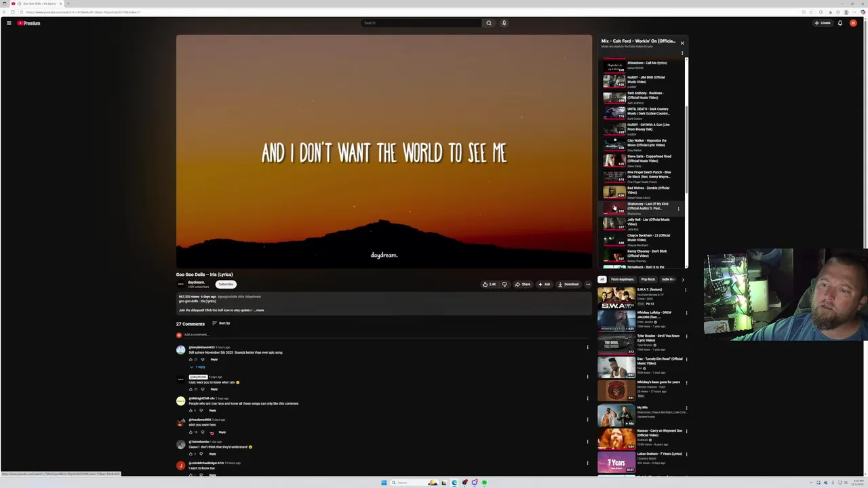Download the video
The height and width of the screenshot is (488, 868).
tap(568, 284)
